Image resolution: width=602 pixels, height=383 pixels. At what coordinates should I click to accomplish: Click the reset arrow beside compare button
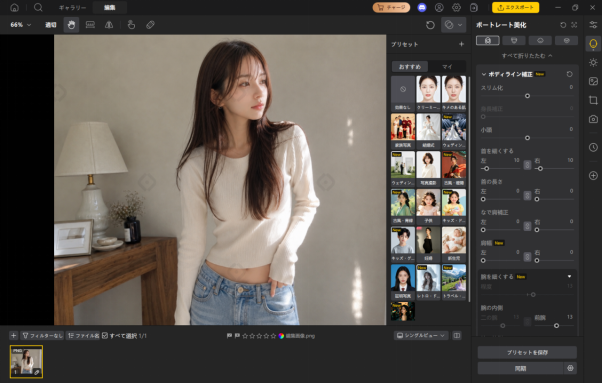(x=430, y=25)
